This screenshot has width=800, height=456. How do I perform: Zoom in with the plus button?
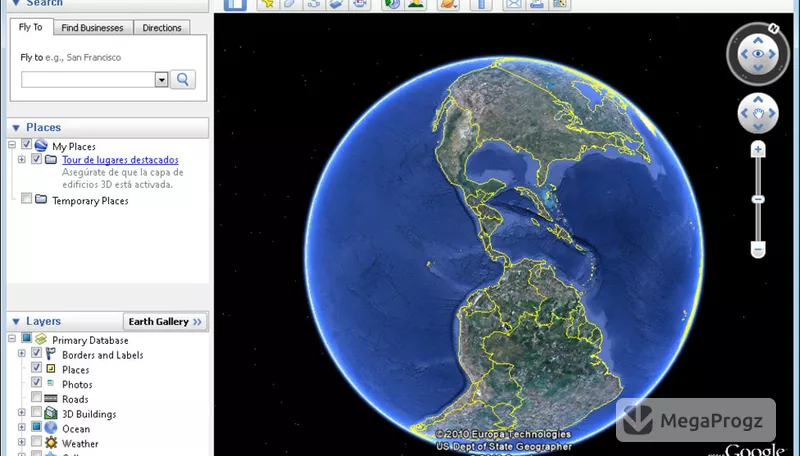point(758,149)
